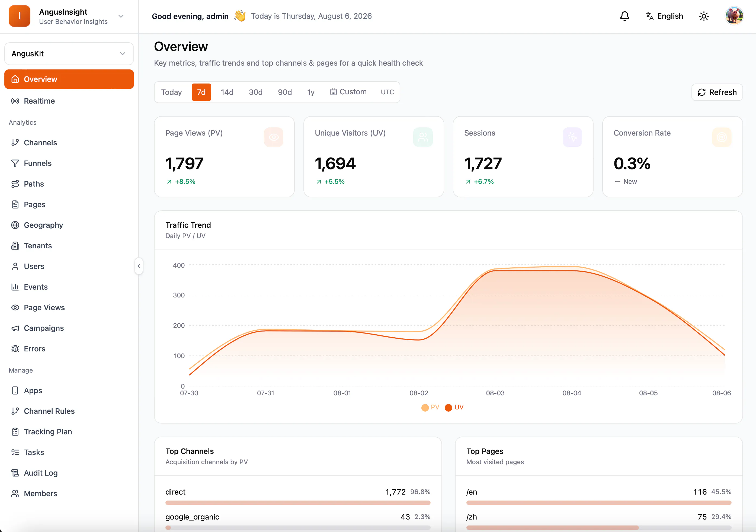This screenshot has height=532, width=756.
Task: Click the Events bar chart icon
Action: tap(15, 287)
